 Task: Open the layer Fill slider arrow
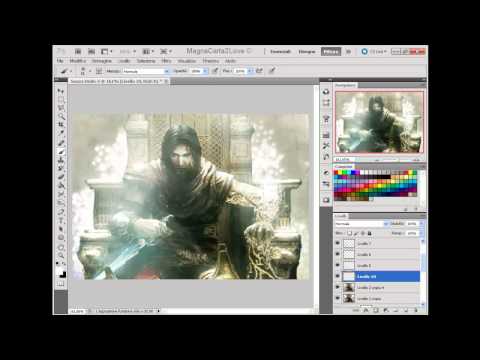(421, 233)
